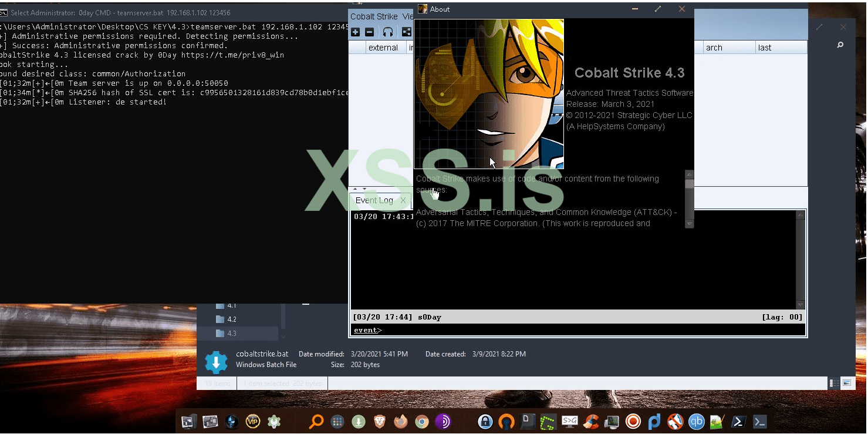Screen dimensions: 868x434
Task: Open KeePass from the taskbar
Action: click(485, 422)
